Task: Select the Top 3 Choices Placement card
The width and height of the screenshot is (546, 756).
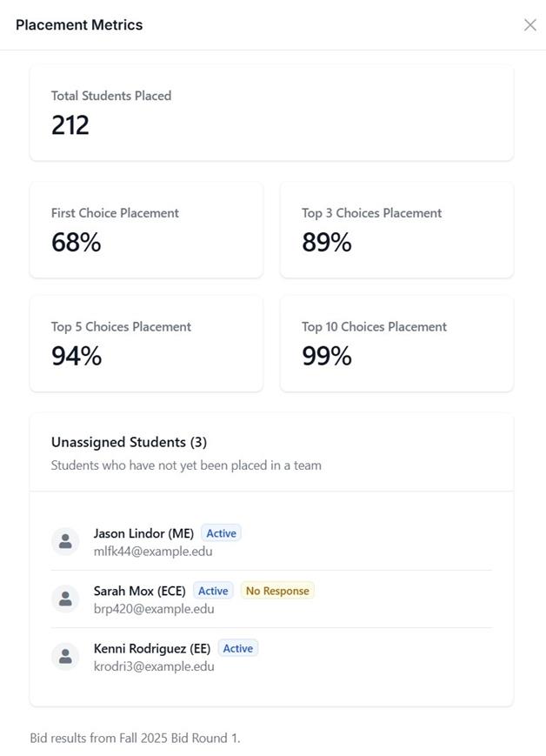Action: click(x=397, y=230)
